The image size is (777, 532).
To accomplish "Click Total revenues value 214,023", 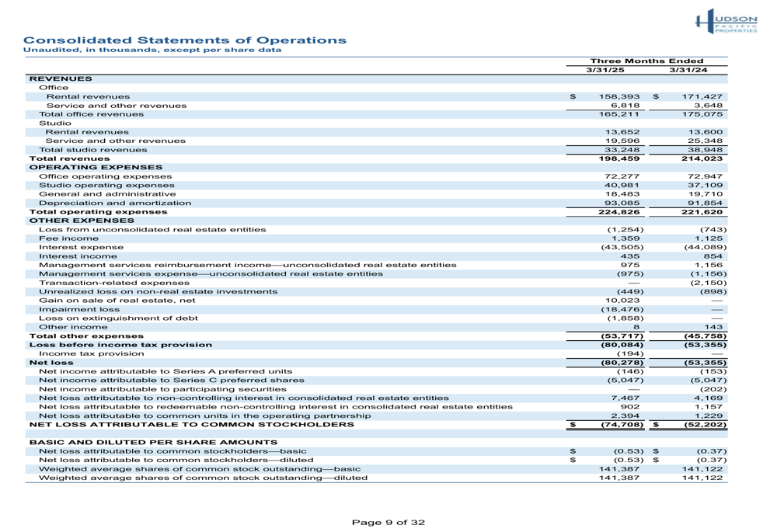I will point(702,159).
